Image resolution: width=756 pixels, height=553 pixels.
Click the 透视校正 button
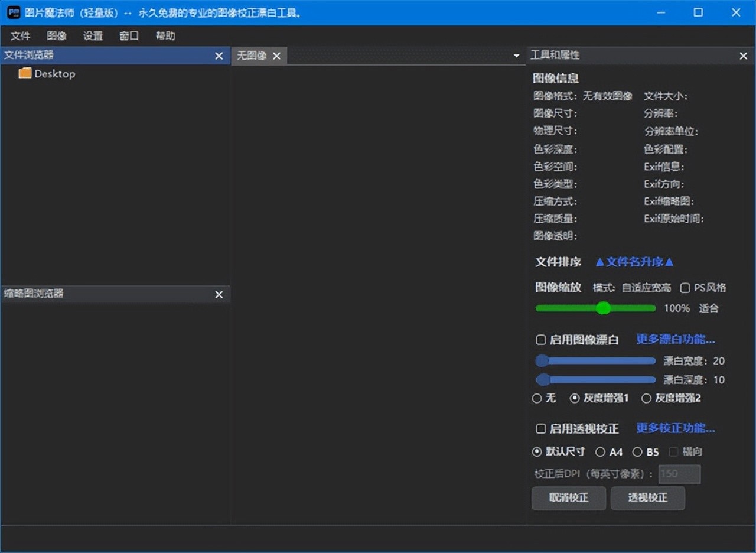pos(647,497)
